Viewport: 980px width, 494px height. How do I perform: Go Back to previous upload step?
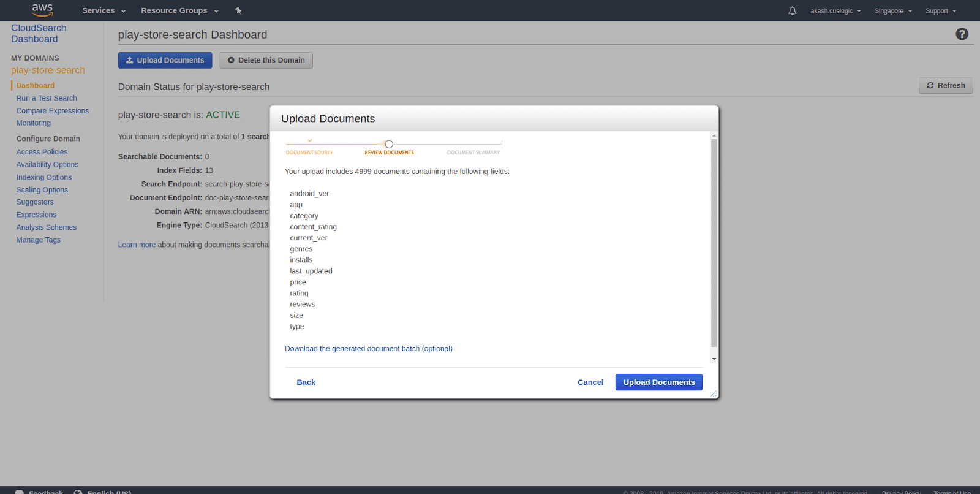pos(306,382)
